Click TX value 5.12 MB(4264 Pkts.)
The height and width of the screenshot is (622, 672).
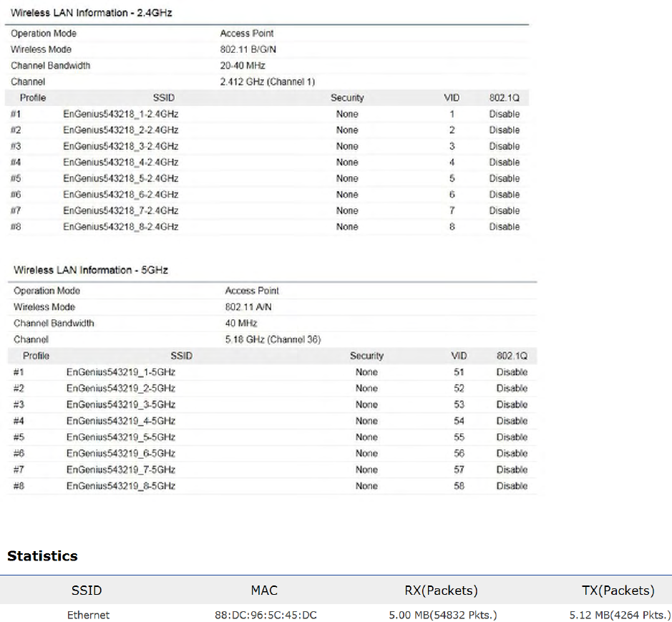coord(620,615)
